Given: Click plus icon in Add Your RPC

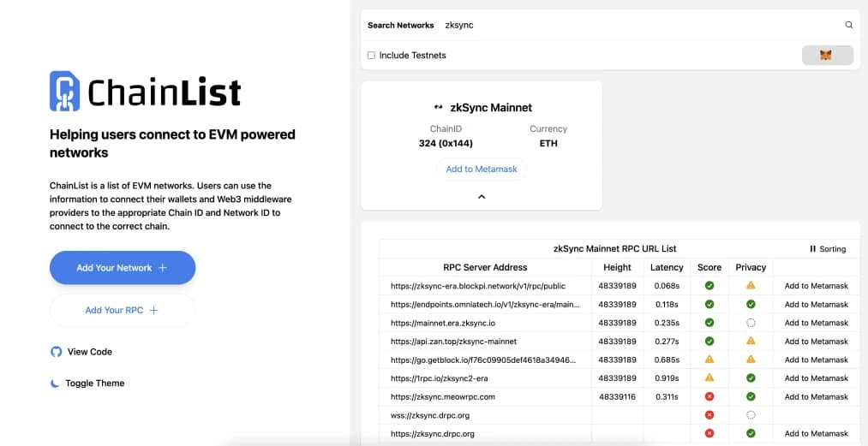Looking at the screenshot, I should click(x=153, y=311).
